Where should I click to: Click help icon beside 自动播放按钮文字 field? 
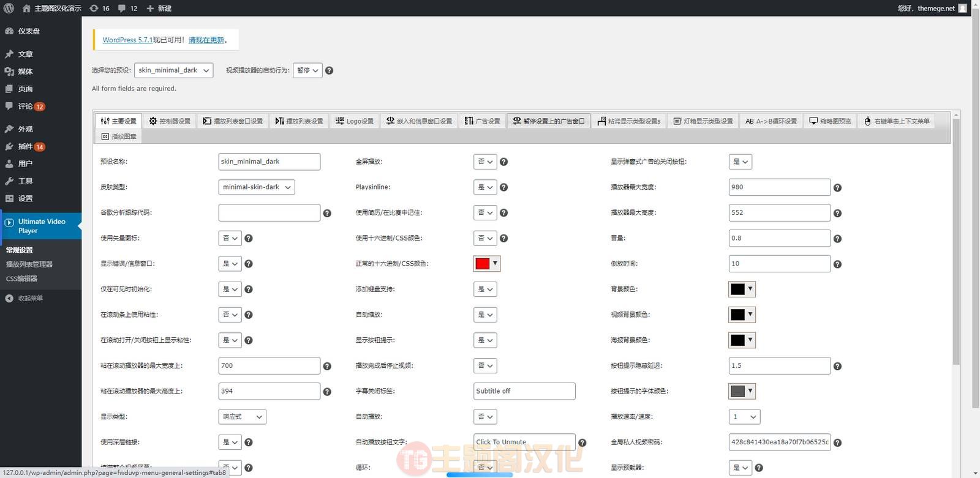tap(582, 443)
